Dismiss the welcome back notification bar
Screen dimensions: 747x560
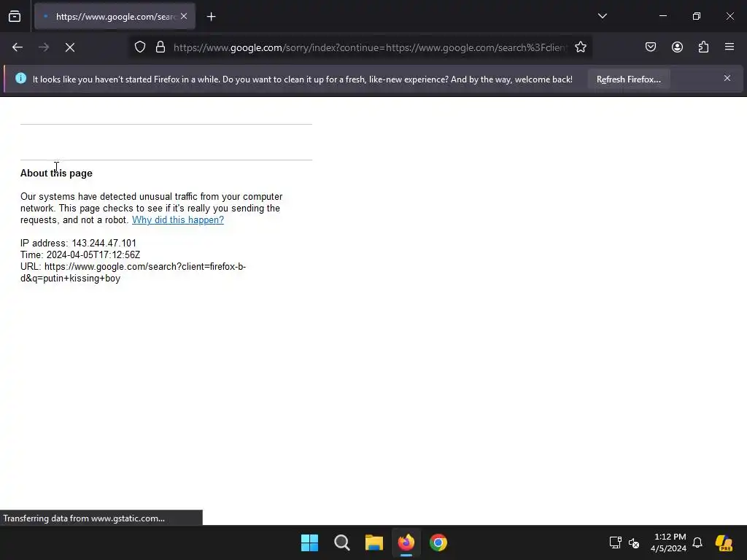pyautogui.click(x=727, y=78)
